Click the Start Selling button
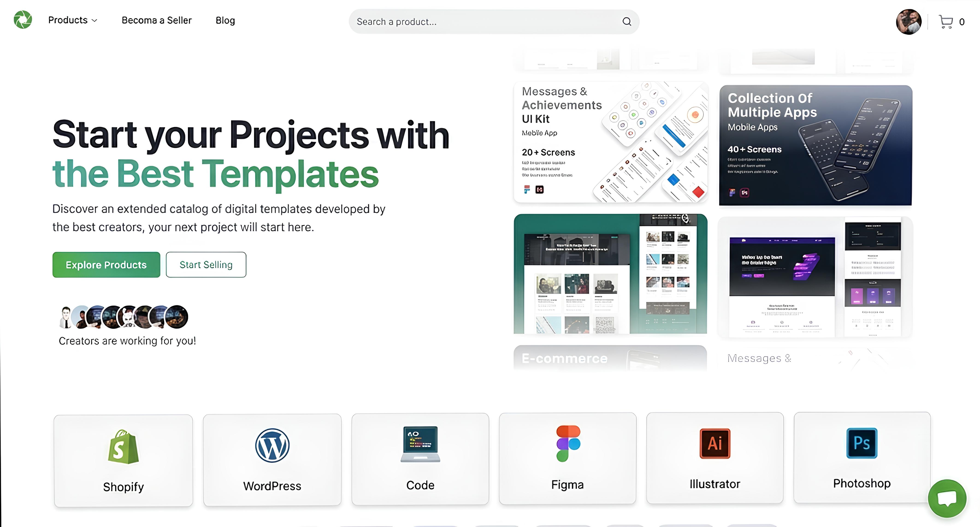 point(206,265)
